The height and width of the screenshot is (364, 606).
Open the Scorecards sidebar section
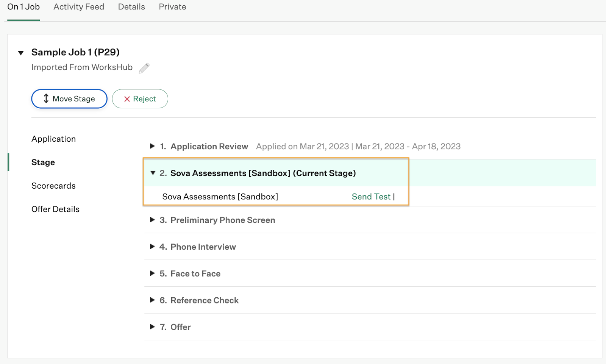click(53, 186)
